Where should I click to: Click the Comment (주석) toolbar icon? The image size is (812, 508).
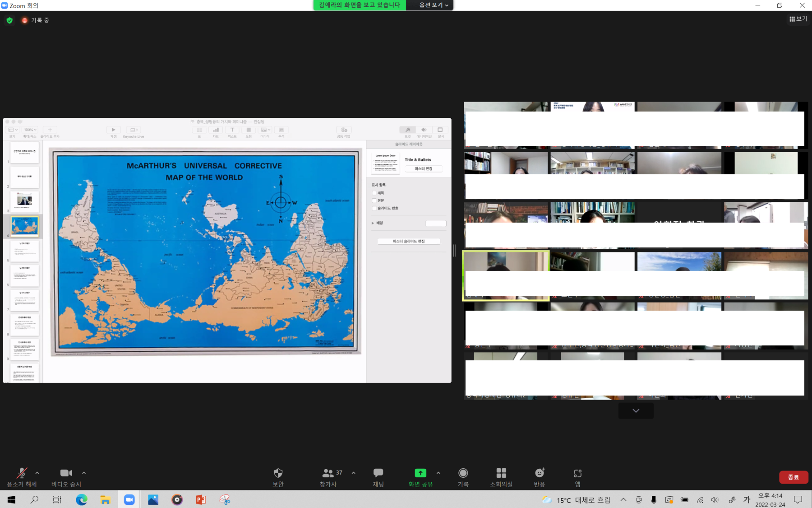[x=281, y=130]
